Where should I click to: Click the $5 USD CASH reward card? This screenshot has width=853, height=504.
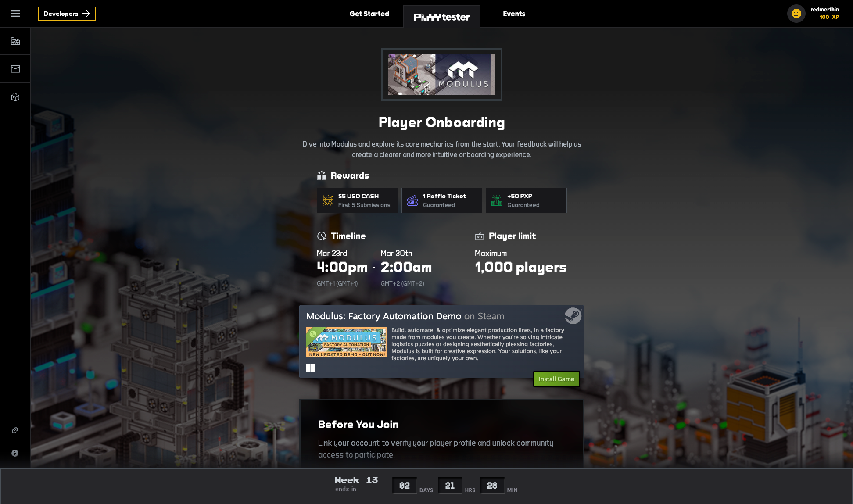click(x=357, y=200)
